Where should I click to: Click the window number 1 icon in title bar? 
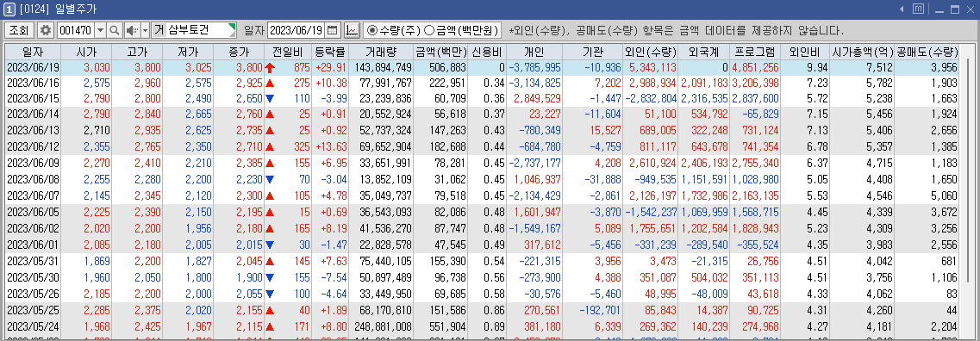pos(10,9)
